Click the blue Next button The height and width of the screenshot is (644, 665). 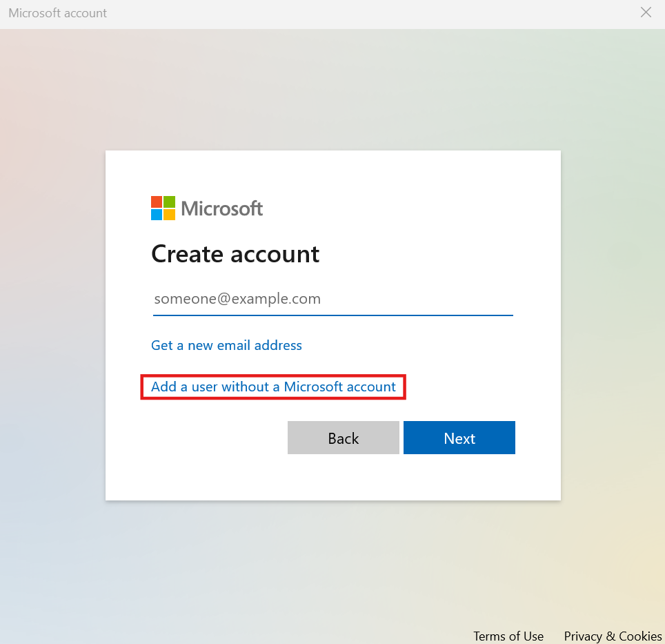click(459, 438)
